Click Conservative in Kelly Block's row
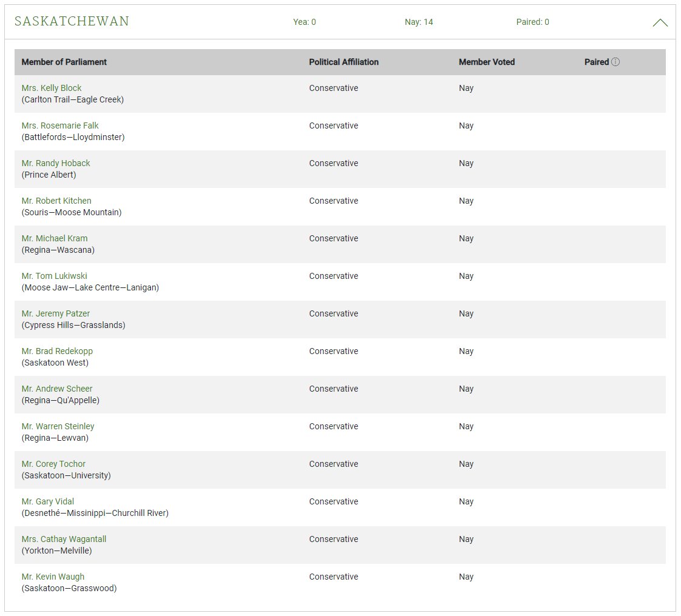681x616 pixels. click(x=334, y=88)
